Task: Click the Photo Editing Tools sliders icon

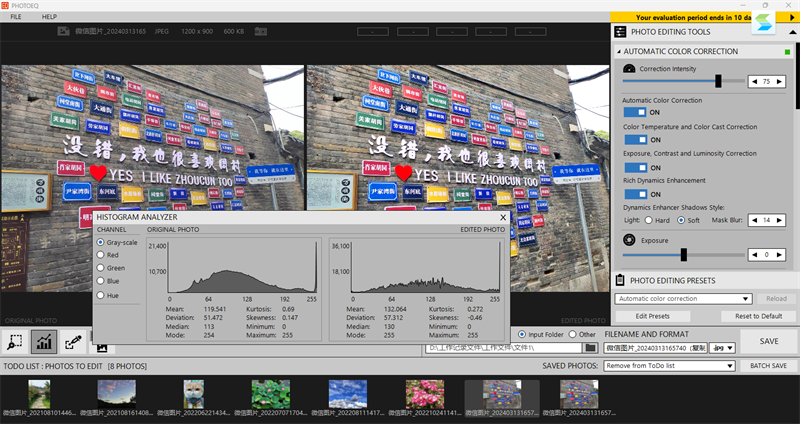Action: click(x=620, y=32)
